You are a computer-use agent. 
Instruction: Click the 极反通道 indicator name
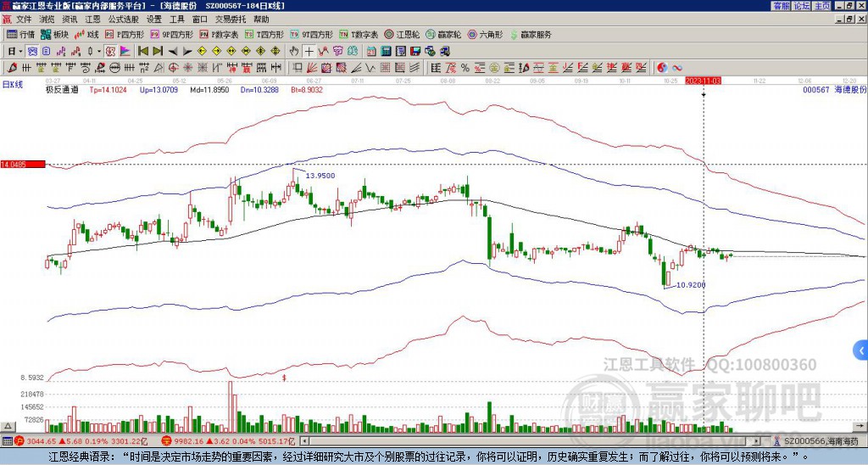pyautogui.click(x=61, y=89)
